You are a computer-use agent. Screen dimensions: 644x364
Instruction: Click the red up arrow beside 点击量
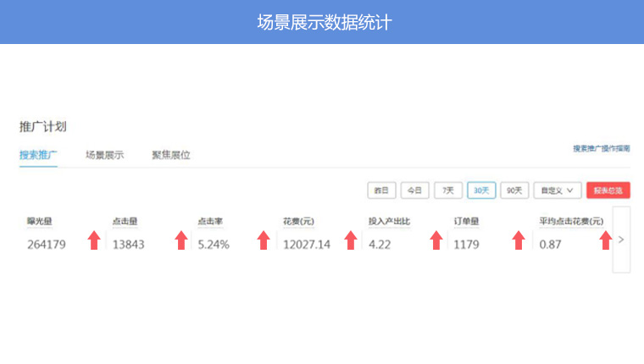(x=180, y=241)
